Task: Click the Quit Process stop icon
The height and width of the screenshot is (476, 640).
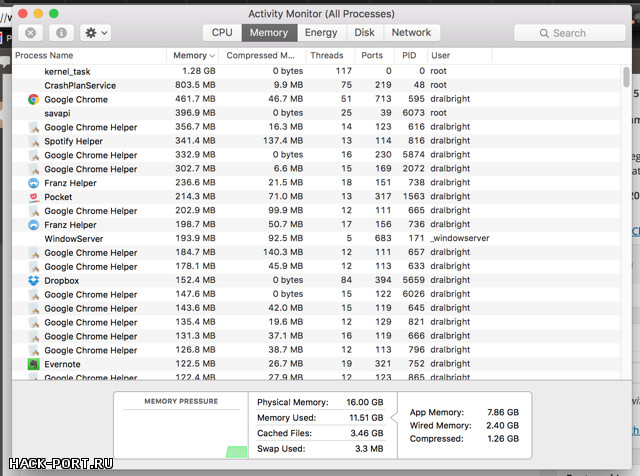Action: [31, 33]
